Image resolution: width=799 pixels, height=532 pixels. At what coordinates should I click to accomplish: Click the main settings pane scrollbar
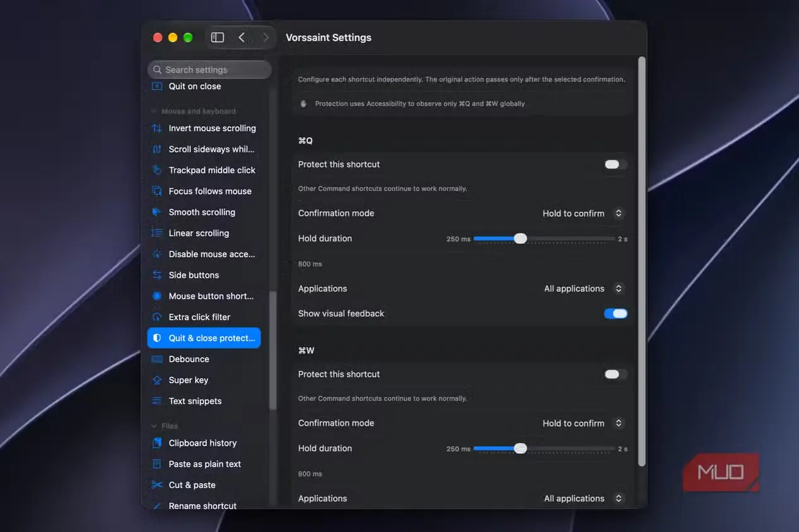pyautogui.click(x=642, y=262)
